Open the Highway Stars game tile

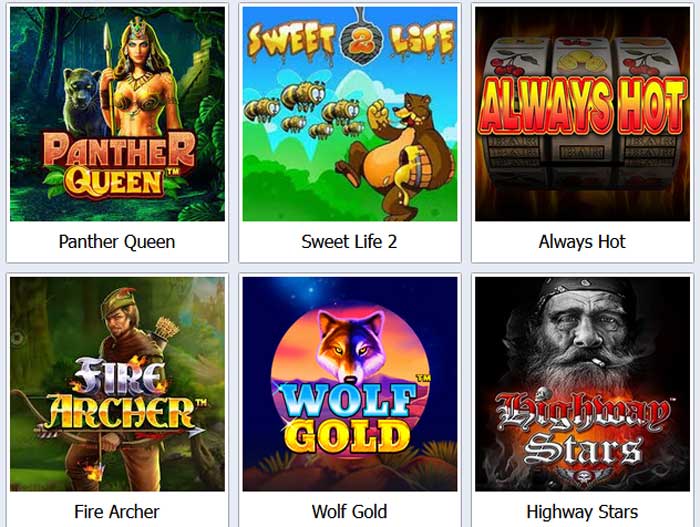click(x=583, y=384)
